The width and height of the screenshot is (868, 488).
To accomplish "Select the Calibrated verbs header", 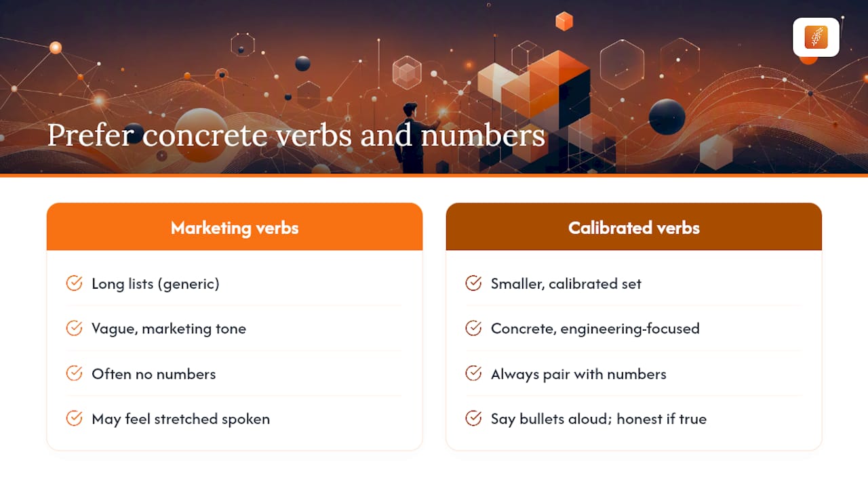I will pos(634,227).
